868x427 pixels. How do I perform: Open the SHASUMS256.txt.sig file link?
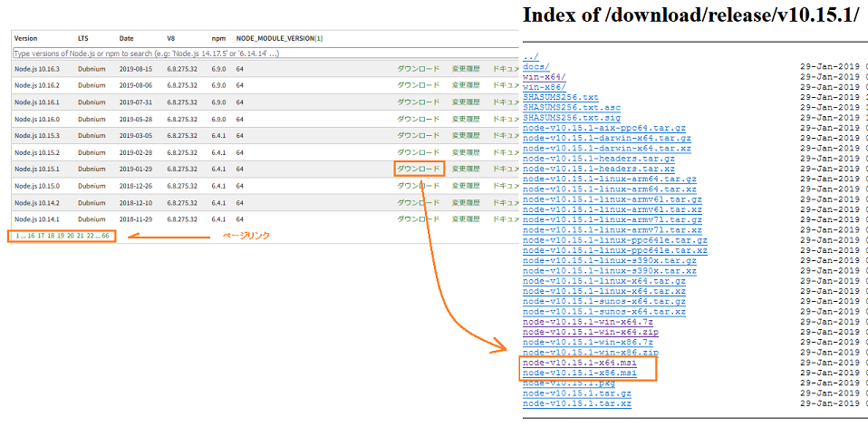coord(572,118)
